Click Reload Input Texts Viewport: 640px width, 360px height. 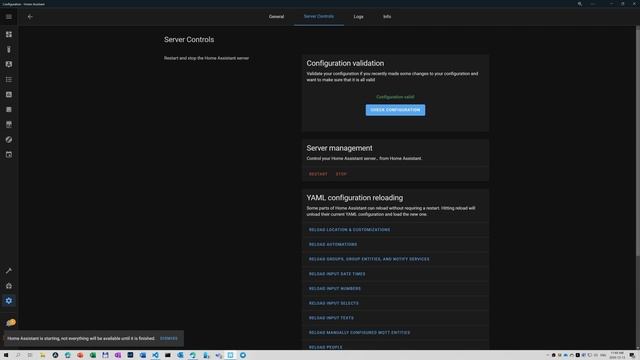pos(331,318)
